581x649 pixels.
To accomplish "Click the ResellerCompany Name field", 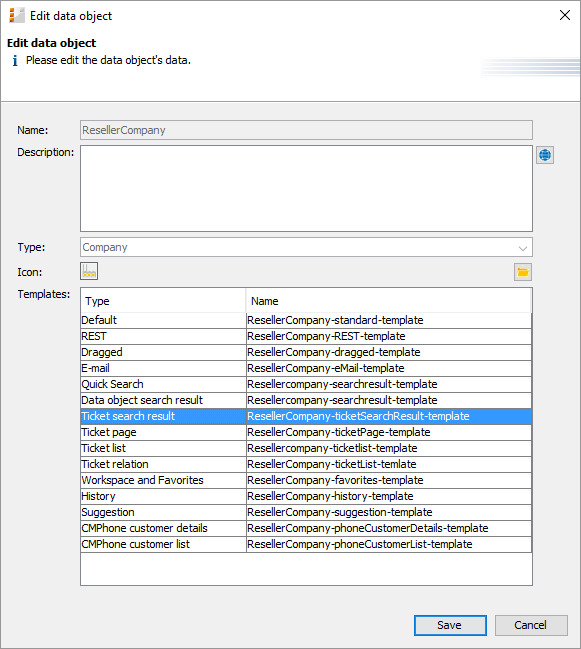I will (x=306, y=130).
